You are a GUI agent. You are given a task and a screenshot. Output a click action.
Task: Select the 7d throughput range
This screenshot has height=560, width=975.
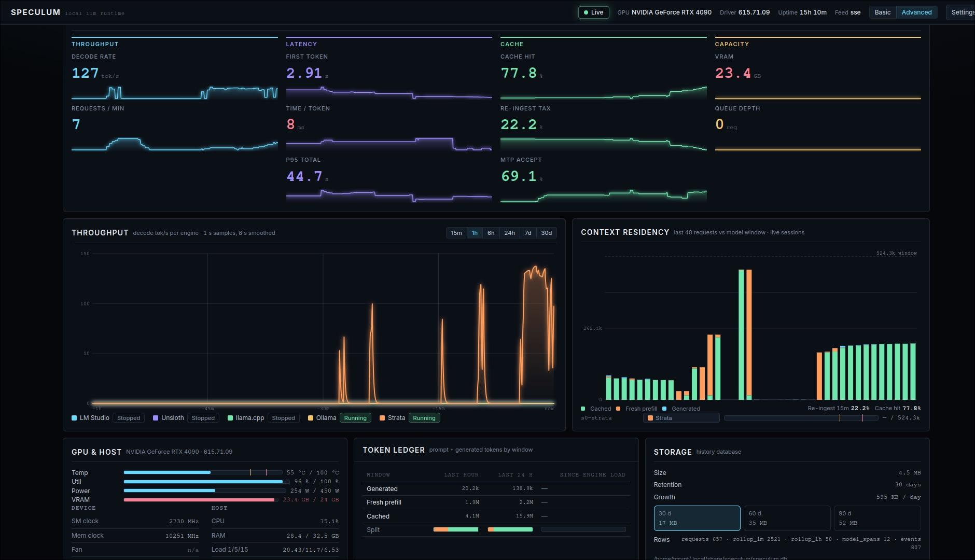click(x=528, y=233)
